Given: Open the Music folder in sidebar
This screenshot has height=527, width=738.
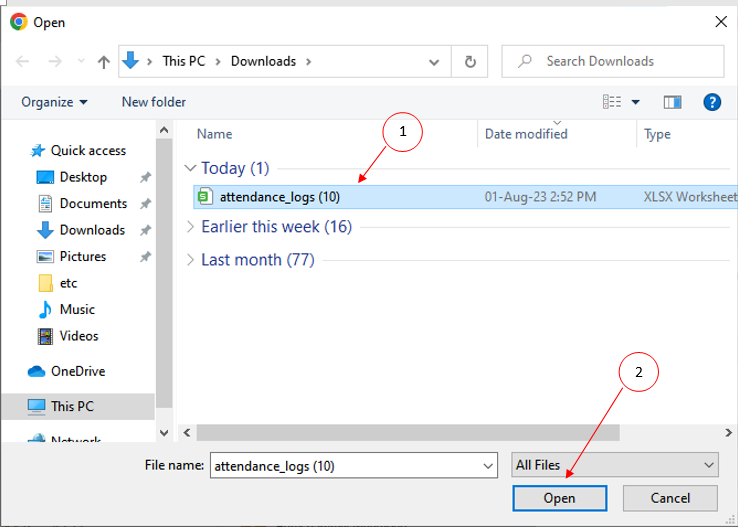Looking at the screenshot, I should [x=77, y=309].
